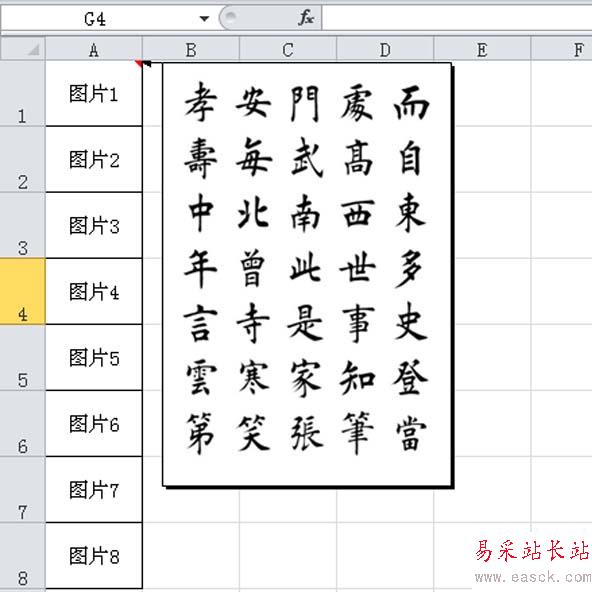Click cell containing 图片7

[94, 490]
